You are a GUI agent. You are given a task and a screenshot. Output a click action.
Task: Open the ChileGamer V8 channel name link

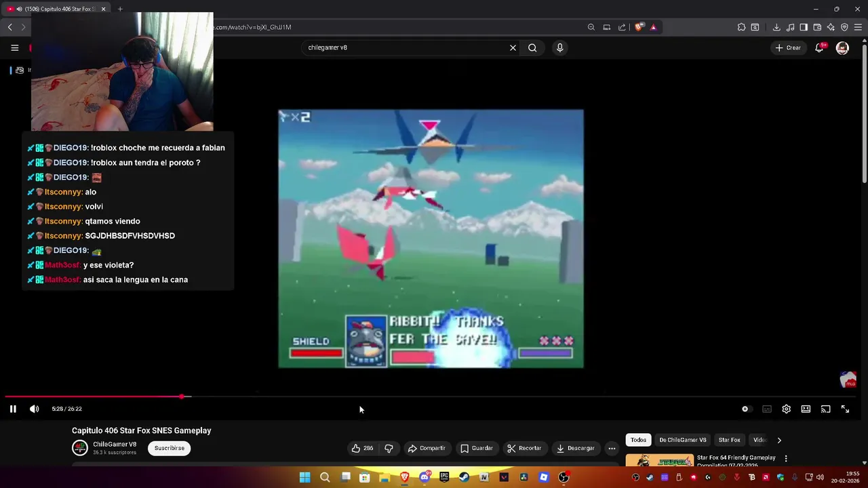pyautogui.click(x=115, y=445)
